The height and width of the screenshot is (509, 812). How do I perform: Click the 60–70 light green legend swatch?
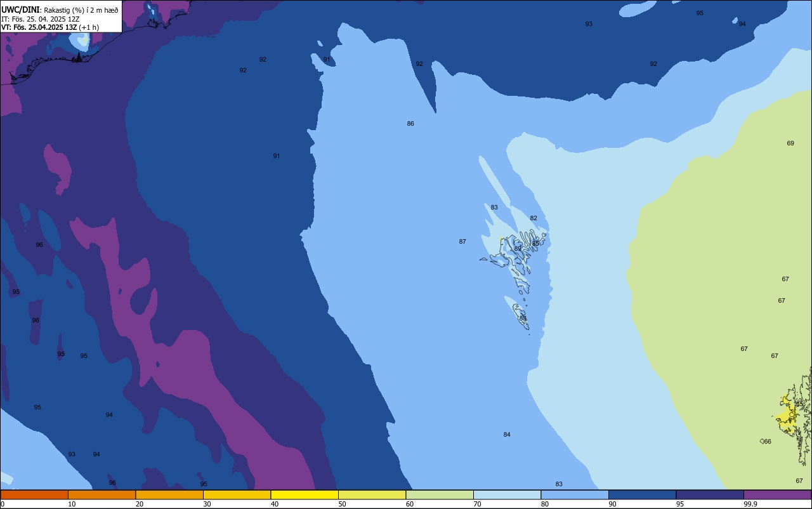click(x=440, y=494)
